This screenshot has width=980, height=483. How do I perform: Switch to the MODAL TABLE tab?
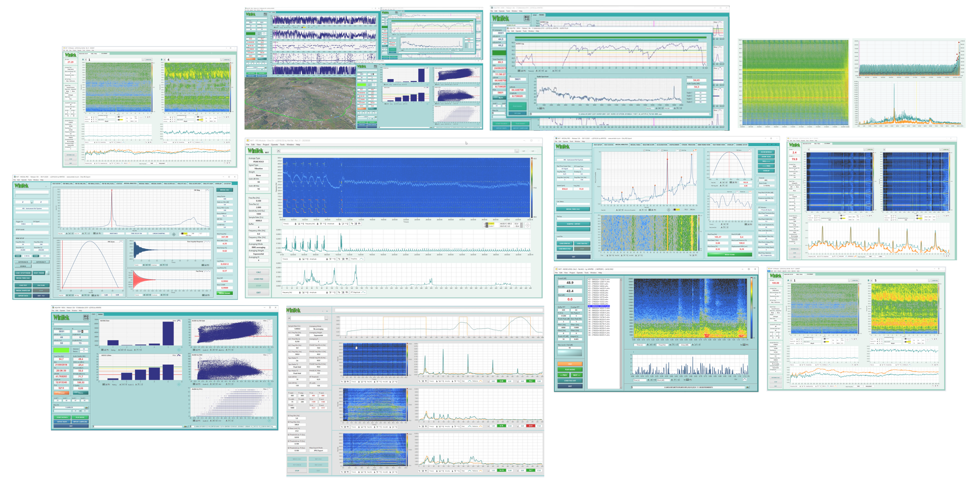point(144,183)
